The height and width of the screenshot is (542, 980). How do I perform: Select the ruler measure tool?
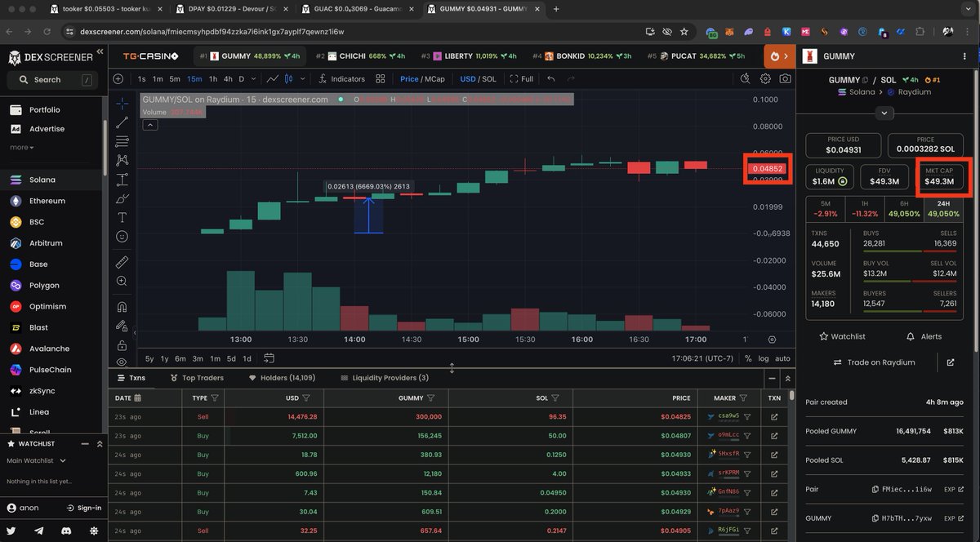tap(122, 262)
